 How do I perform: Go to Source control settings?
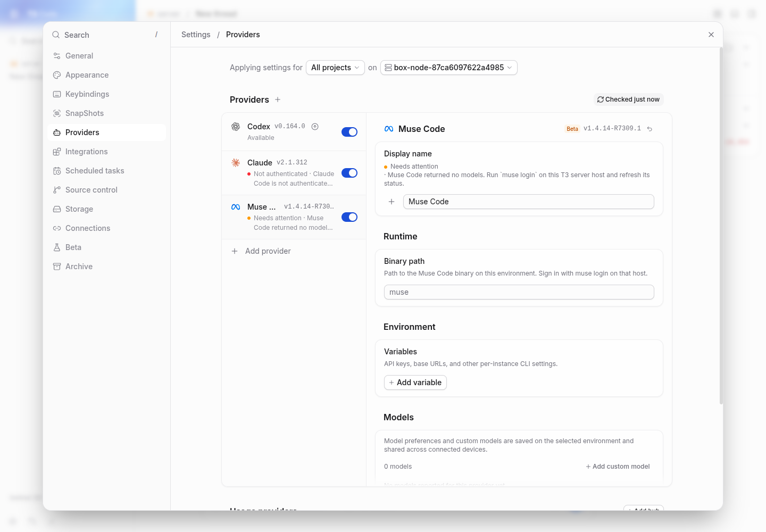click(x=106, y=190)
